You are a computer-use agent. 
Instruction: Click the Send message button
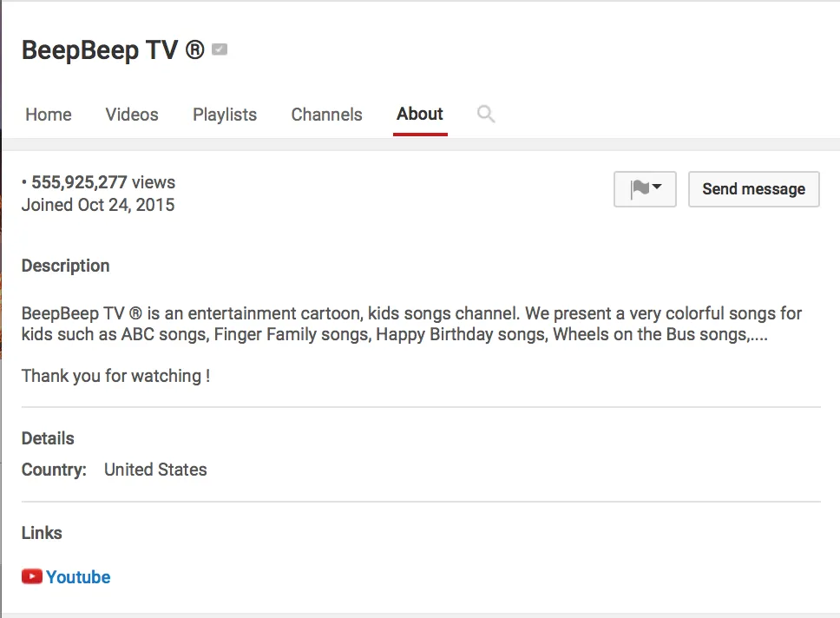tap(754, 189)
